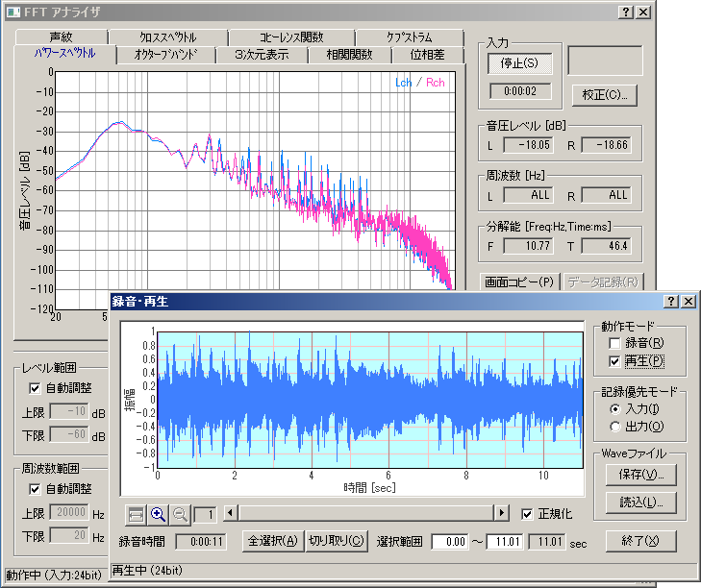Uncheck the 再生(P) checkbox

[x=614, y=361]
